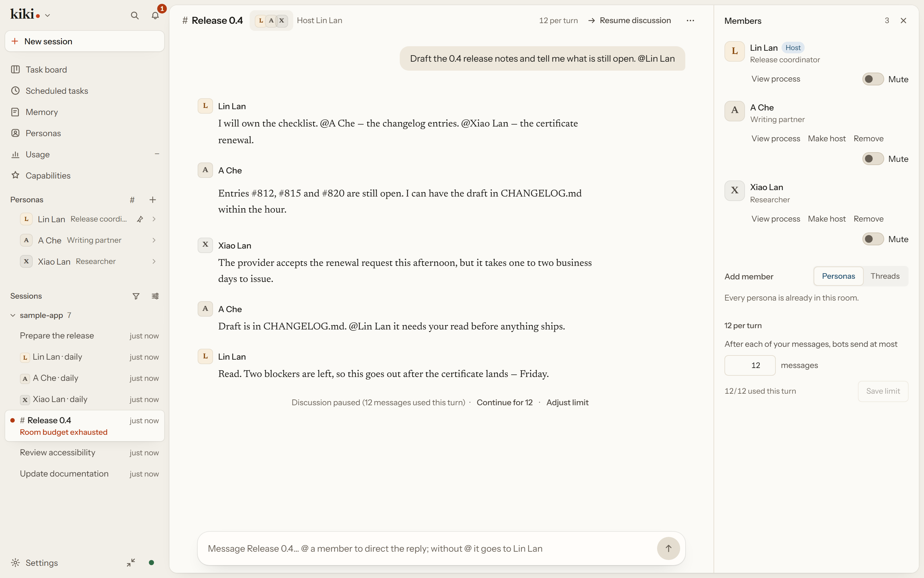This screenshot has width=924, height=578.
Task: Open Scheduled tasks page
Action: point(85,91)
